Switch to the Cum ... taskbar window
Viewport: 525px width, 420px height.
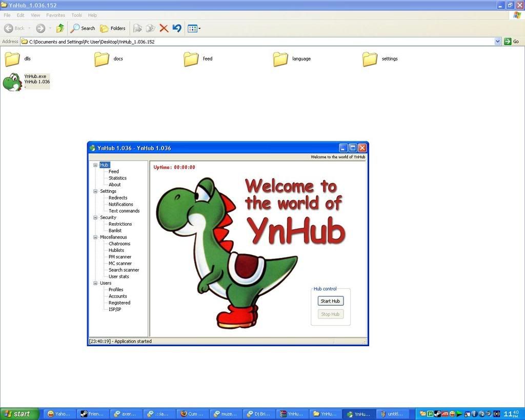click(192, 414)
